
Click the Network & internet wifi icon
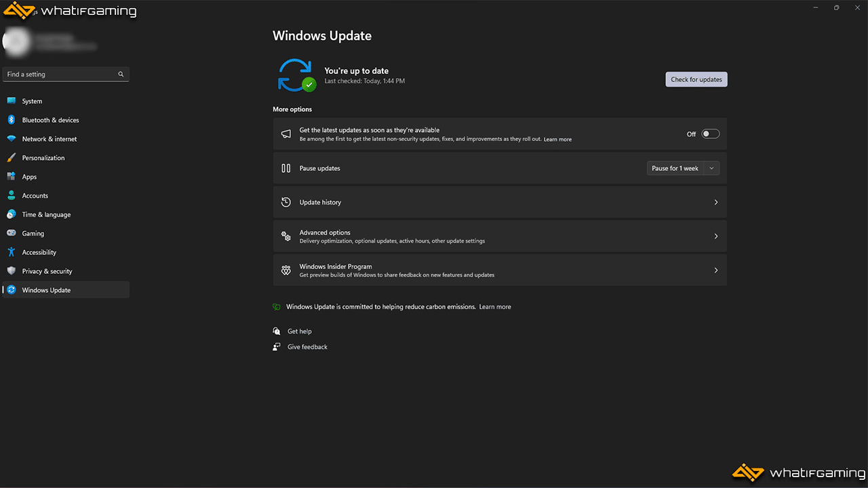tap(11, 139)
